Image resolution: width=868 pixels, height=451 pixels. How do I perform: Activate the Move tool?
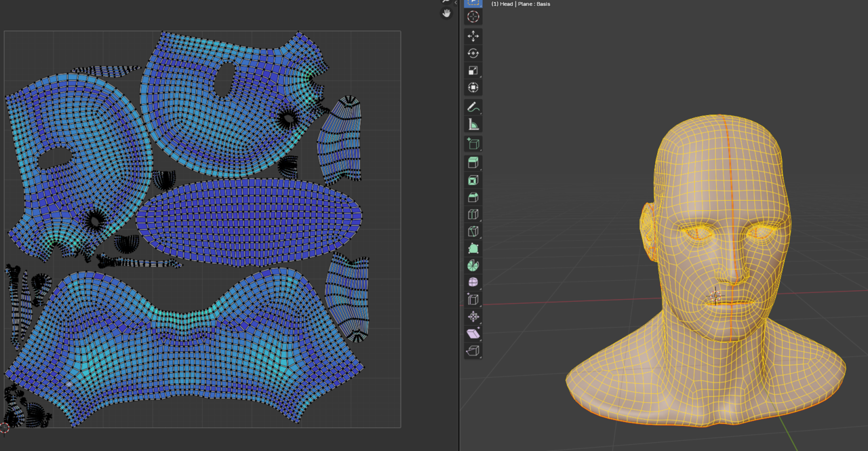pyautogui.click(x=473, y=36)
